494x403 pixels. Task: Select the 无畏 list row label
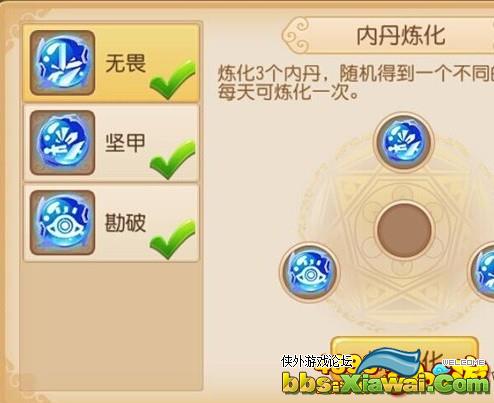point(125,63)
